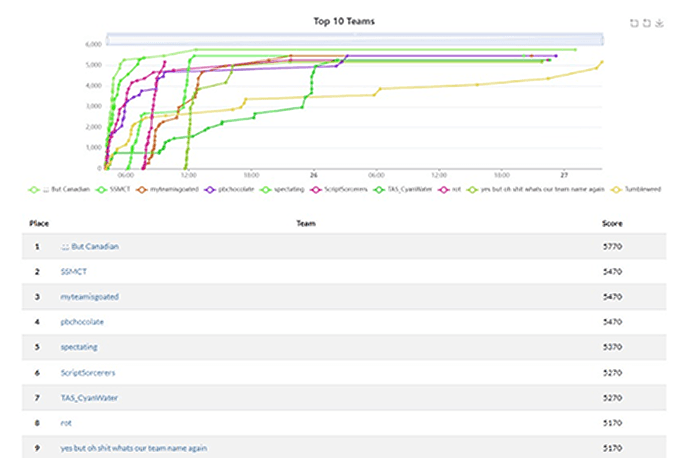Click Tumbleweed line endpoint on chart
674x458 pixels.
pos(602,62)
